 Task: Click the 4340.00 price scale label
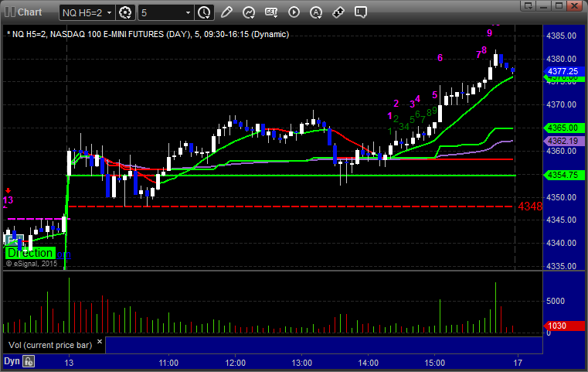562,244
